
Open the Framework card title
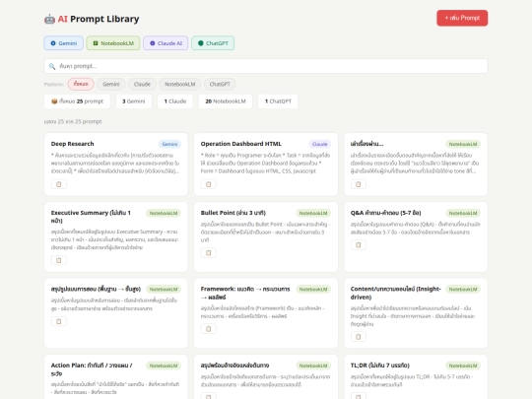click(245, 293)
